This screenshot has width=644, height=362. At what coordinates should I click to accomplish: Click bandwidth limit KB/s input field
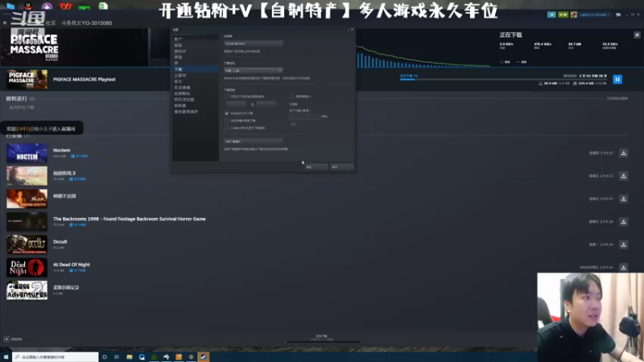[x=305, y=117]
